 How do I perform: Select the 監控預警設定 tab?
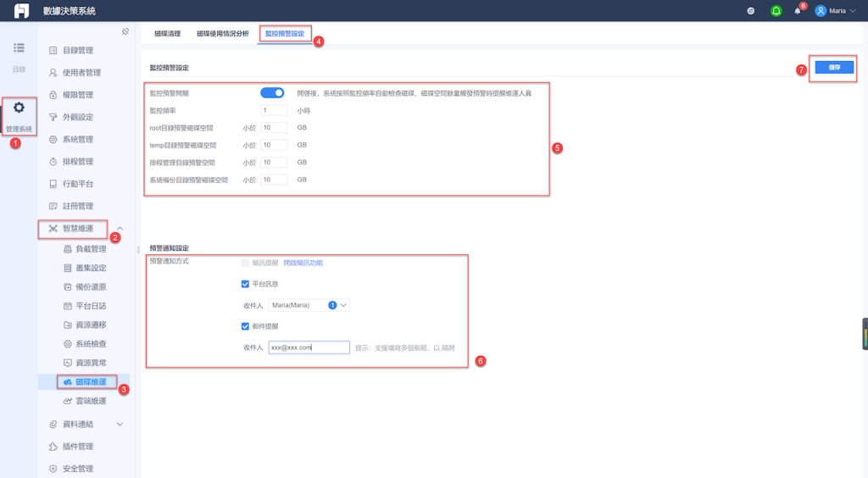coord(285,34)
